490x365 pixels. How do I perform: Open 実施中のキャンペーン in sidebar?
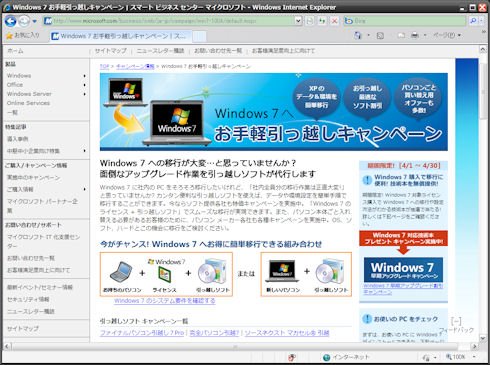pyautogui.click(x=34, y=177)
